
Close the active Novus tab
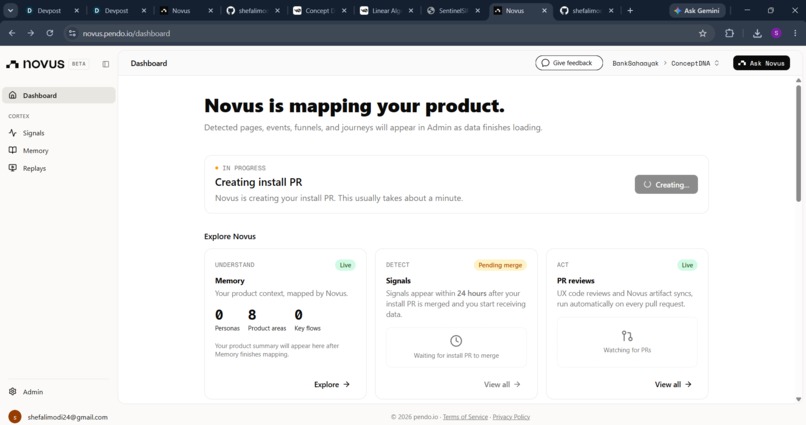click(x=544, y=10)
